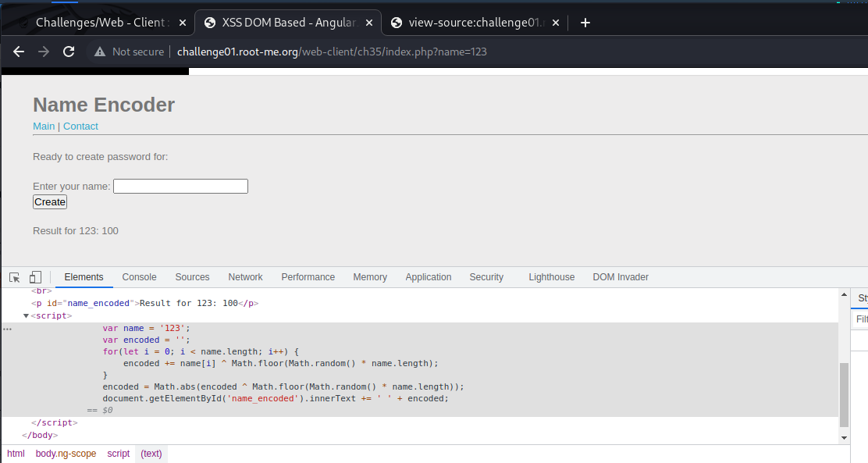Select the (text) breadcrumb
The height and width of the screenshot is (463, 868).
[x=151, y=454]
